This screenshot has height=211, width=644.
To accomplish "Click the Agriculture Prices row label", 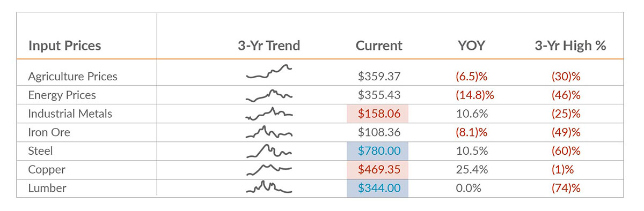I will (72, 77).
